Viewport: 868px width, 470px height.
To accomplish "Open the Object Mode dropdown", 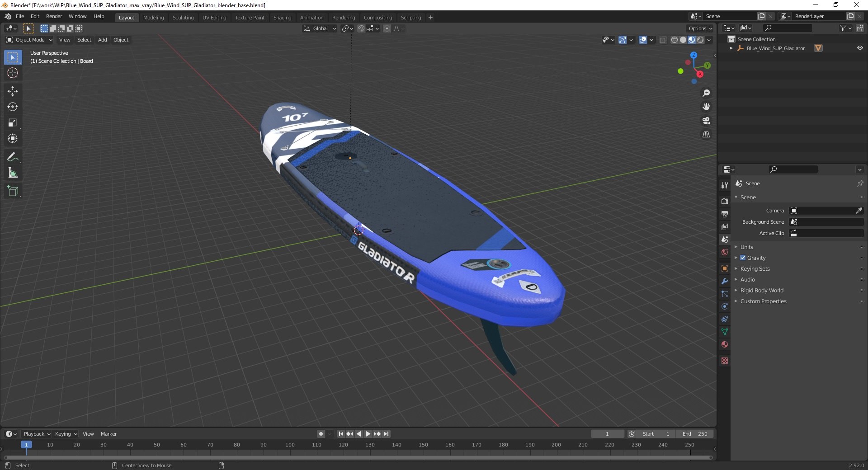I will point(29,40).
